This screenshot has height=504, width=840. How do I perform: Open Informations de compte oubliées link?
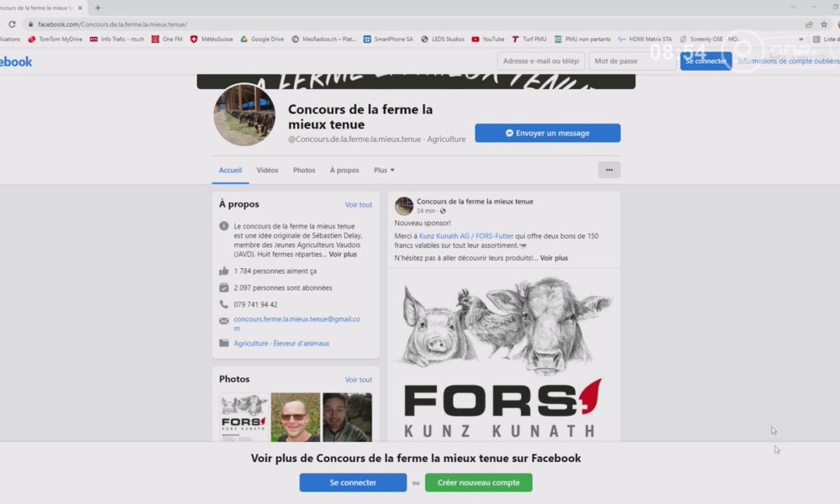click(x=789, y=61)
